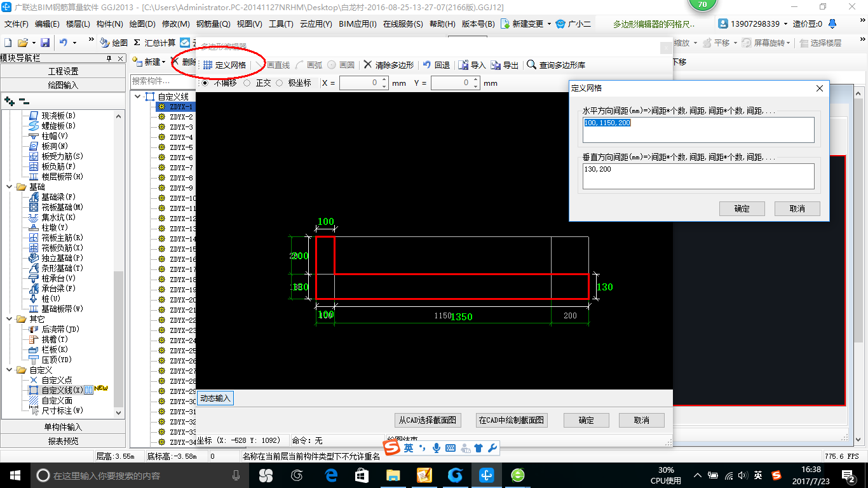Pin the module navigation panel
868x488 pixels.
(109, 58)
